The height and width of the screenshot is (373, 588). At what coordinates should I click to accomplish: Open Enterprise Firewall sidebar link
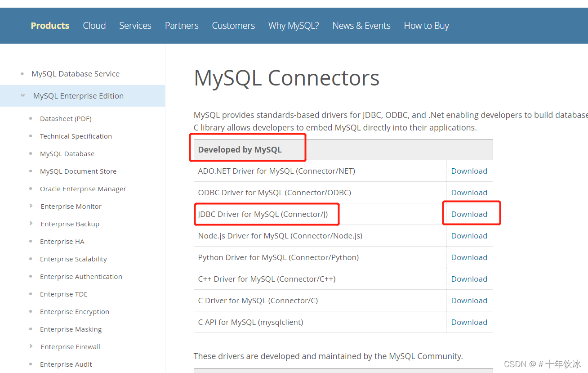[71, 347]
